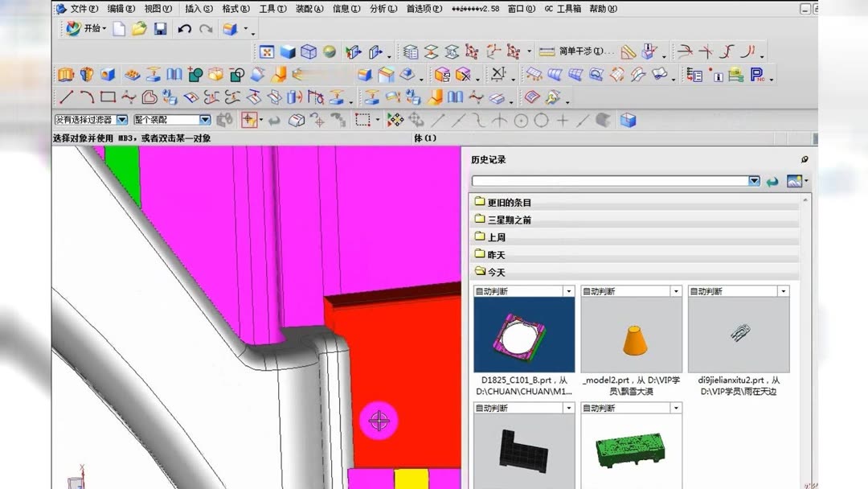
Task: Click the pin icon on the 历史记录 panel
Action: click(x=805, y=159)
